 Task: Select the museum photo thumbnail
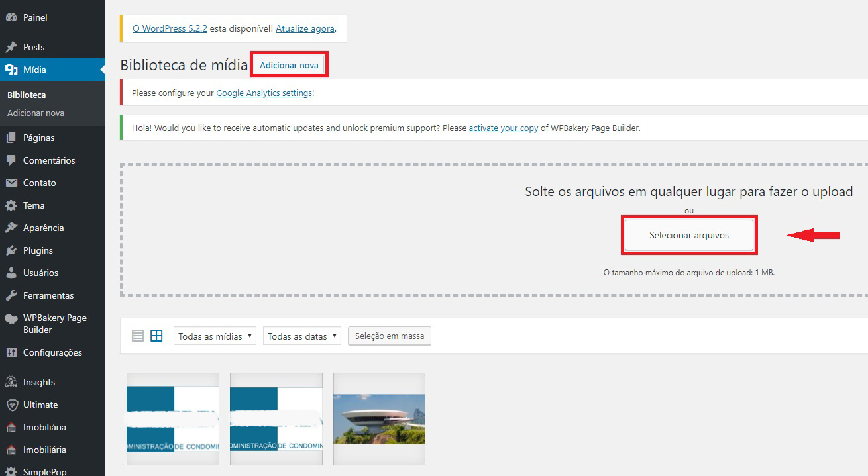click(x=379, y=418)
